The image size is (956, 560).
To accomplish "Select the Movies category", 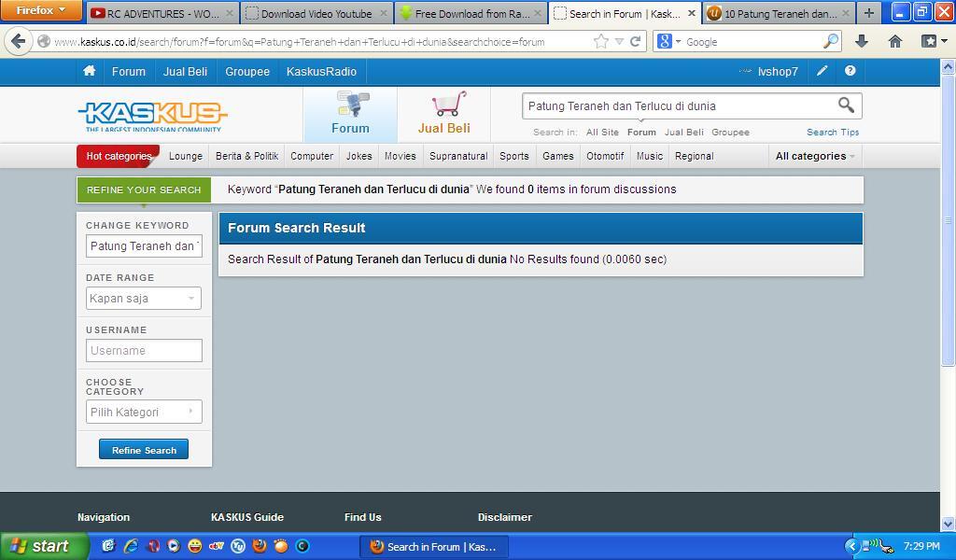I will (x=400, y=156).
